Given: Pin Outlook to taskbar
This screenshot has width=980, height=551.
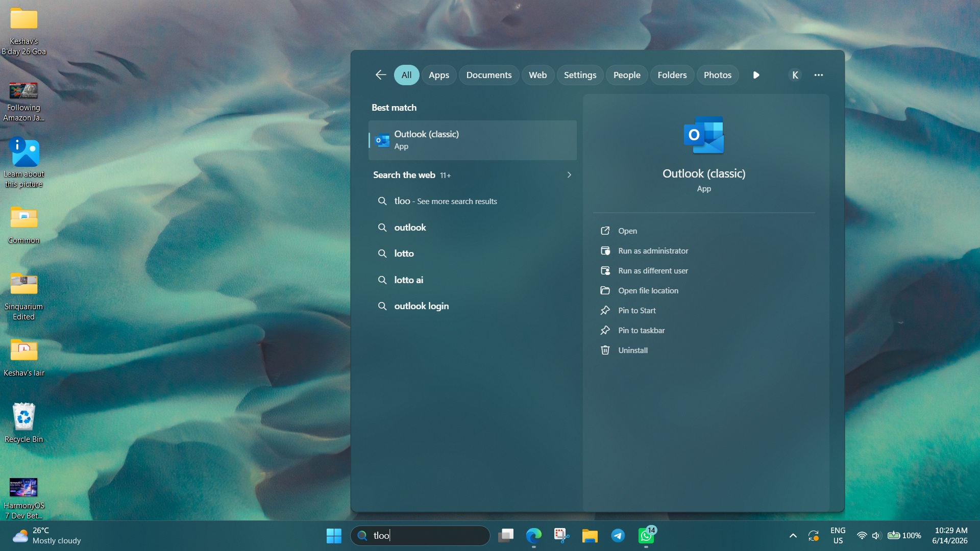Looking at the screenshot, I should tap(704, 331).
